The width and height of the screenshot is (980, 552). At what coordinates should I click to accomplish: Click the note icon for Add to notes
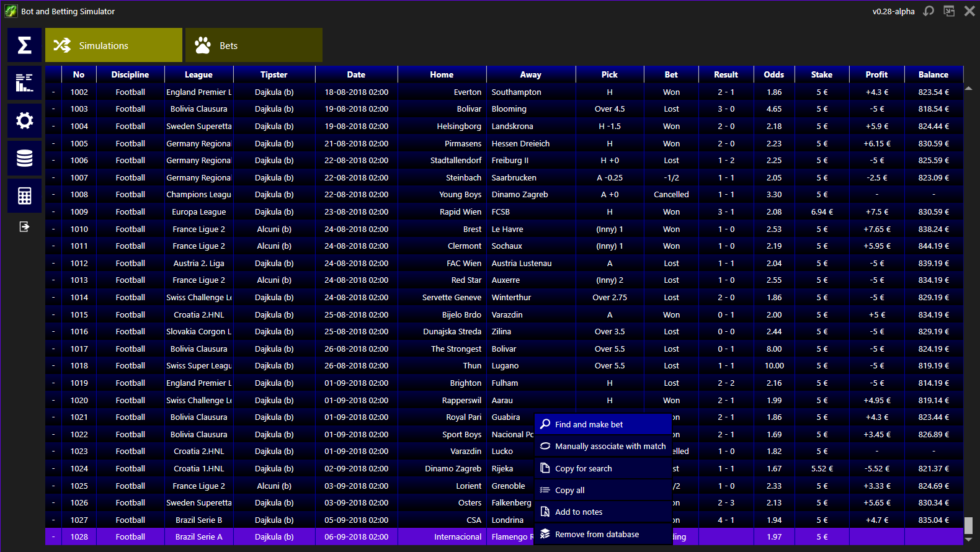click(545, 512)
